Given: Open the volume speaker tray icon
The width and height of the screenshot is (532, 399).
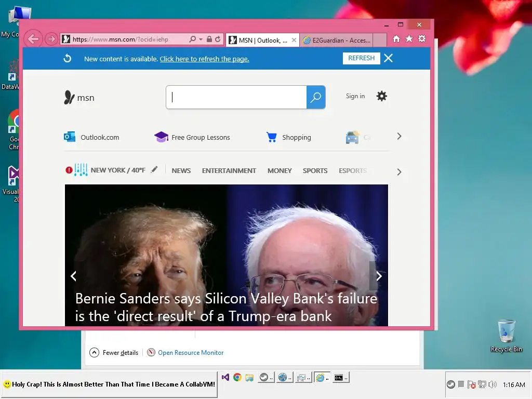Looking at the screenshot, I should click(493, 384).
